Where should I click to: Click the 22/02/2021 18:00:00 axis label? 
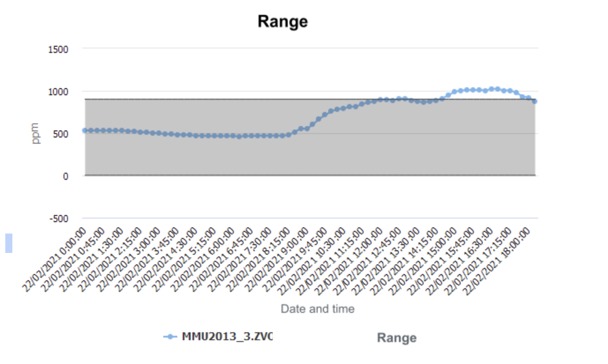point(497,261)
